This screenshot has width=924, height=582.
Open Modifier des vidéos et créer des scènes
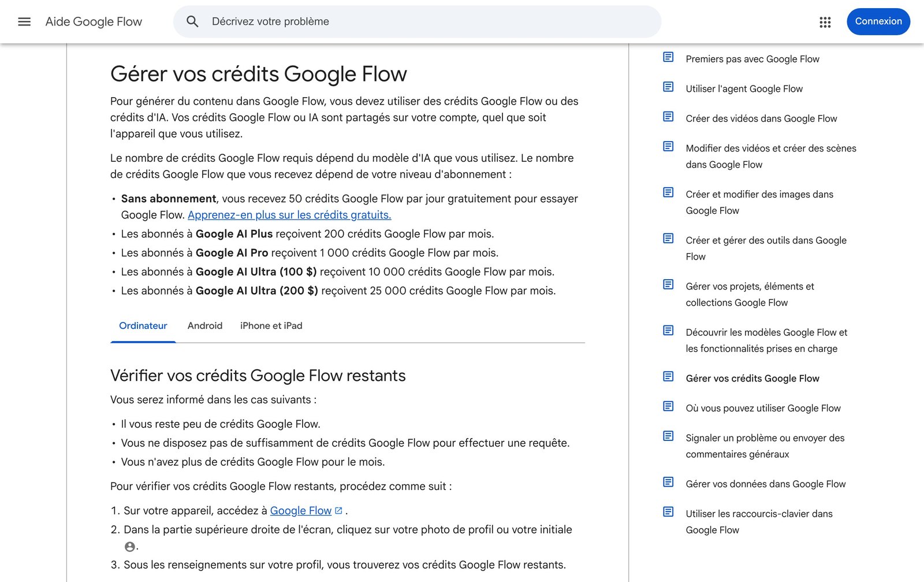point(771,157)
